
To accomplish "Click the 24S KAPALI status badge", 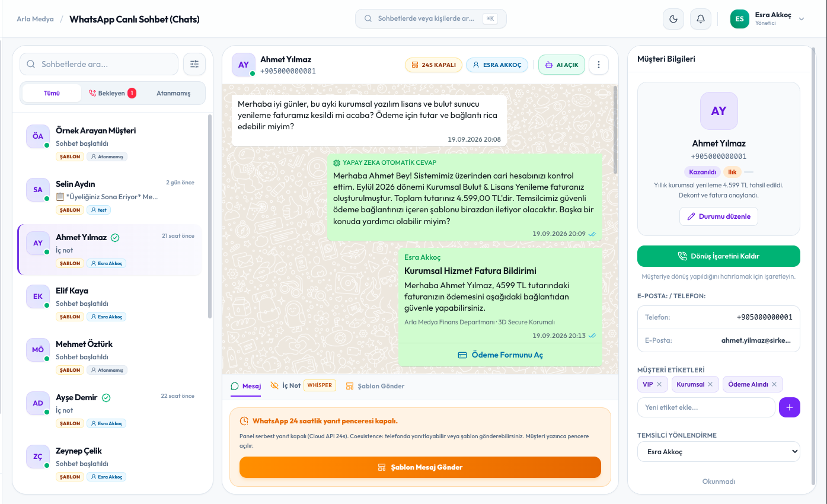I will 433,65.
